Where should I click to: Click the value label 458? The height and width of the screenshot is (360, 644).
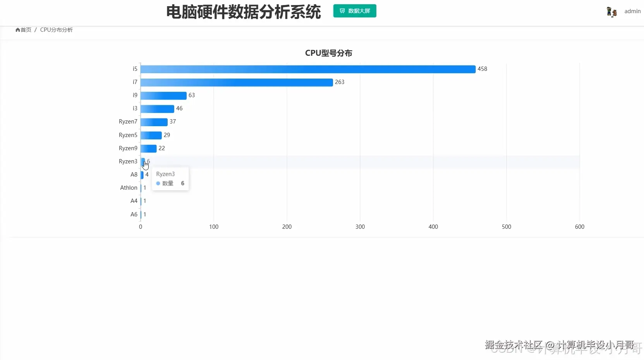[x=482, y=69]
